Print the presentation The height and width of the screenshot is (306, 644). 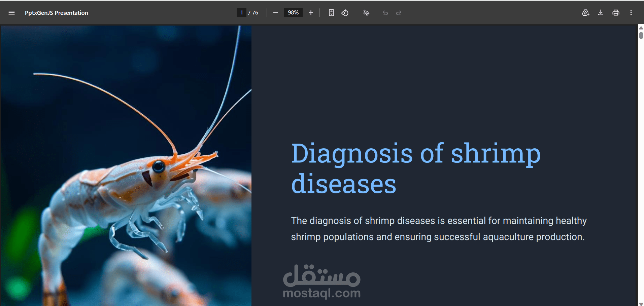click(616, 13)
